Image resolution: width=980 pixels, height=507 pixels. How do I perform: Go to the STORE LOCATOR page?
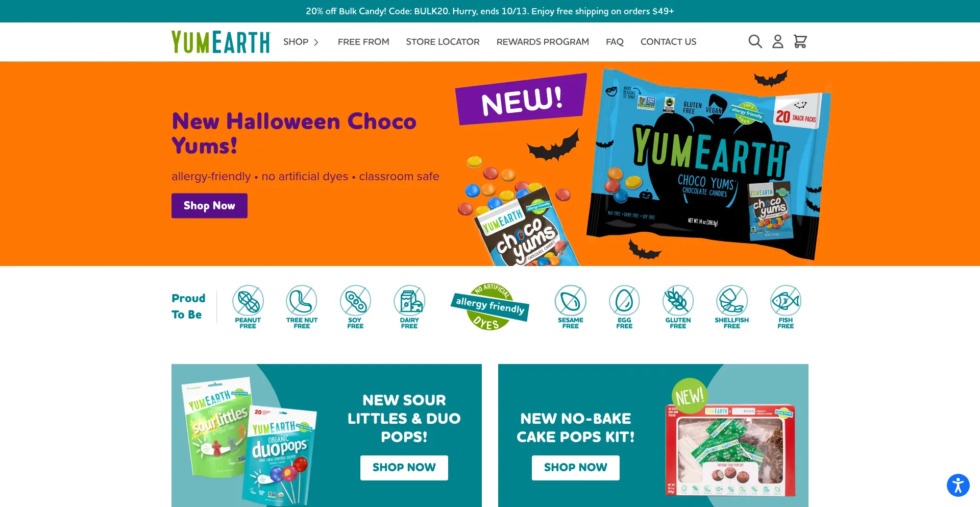pyautogui.click(x=443, y=42)
